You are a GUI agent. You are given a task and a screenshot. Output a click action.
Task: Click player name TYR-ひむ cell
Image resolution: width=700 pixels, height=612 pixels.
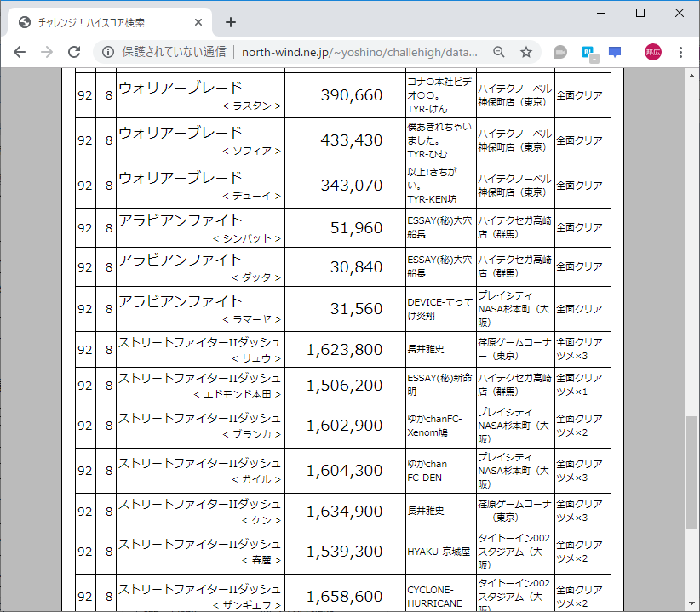pos(440,140)
